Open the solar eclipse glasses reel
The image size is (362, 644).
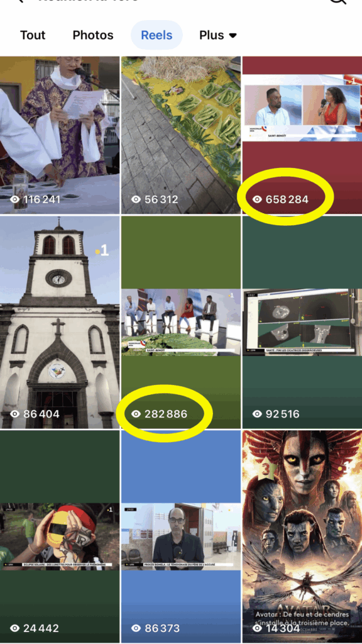[x=60, y=536]
